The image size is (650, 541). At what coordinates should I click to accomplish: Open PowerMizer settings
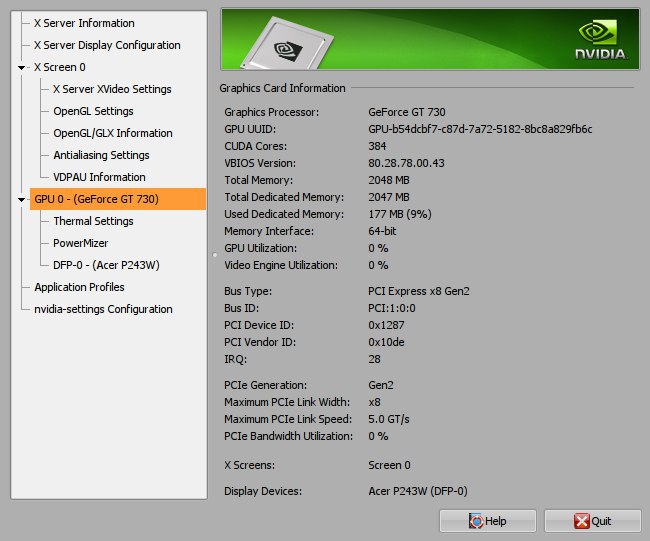pyautogui.click(x=80, y=243)
